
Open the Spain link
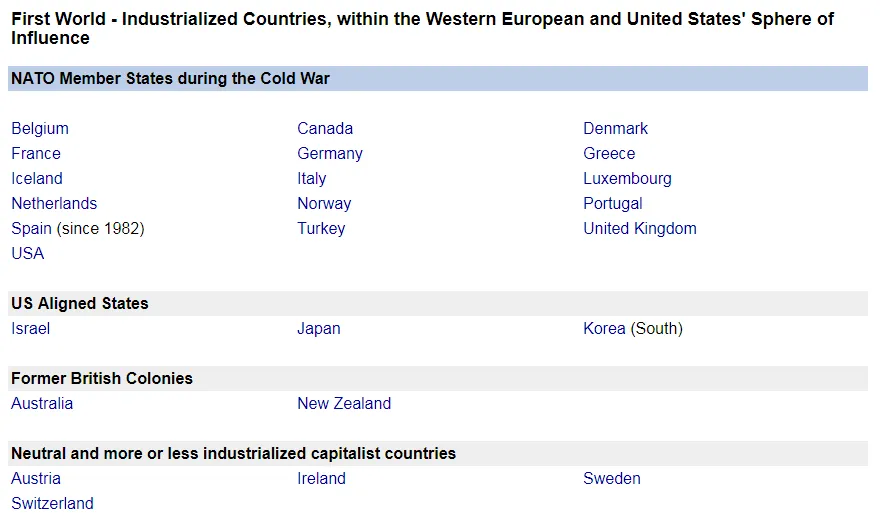coord(31,229)
